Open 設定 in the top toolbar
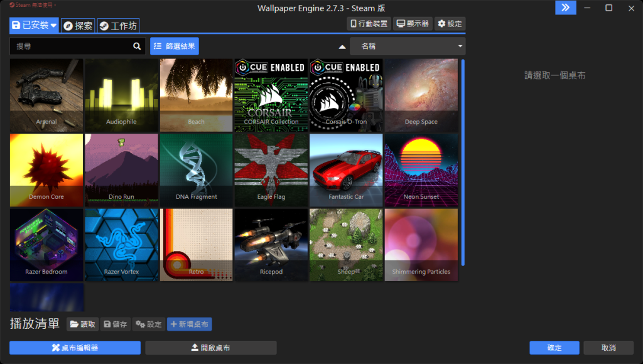The height and width of the screenshot is (364, 643). point(450,24)
